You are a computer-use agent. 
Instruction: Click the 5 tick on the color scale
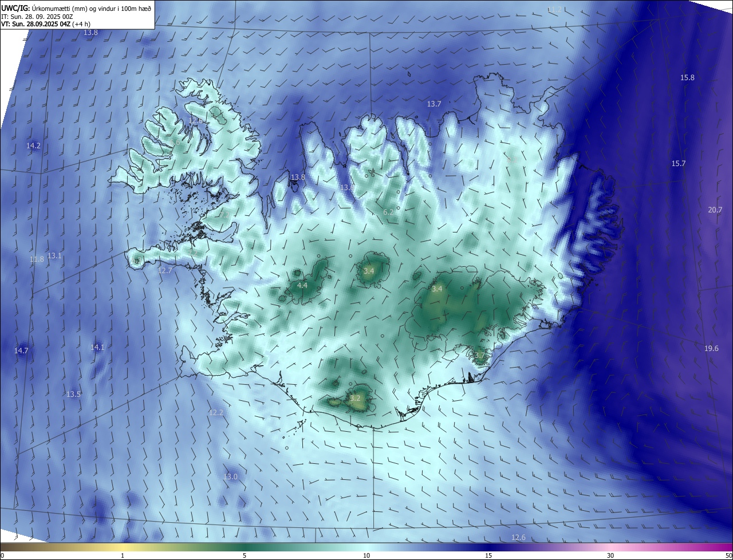[x=245, y=555]
